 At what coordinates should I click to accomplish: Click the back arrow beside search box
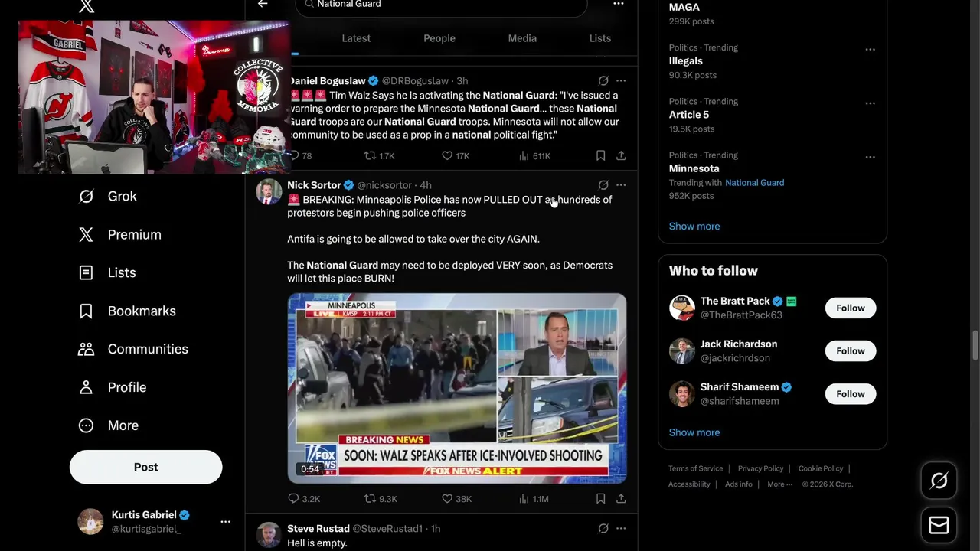(263, 5)
